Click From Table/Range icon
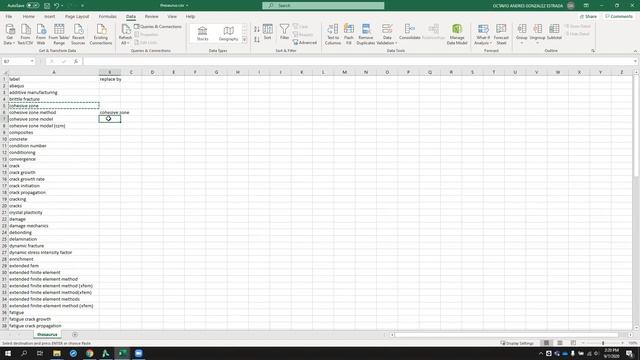The width and height of the screenshot is (640, 360). pos(59,34)
